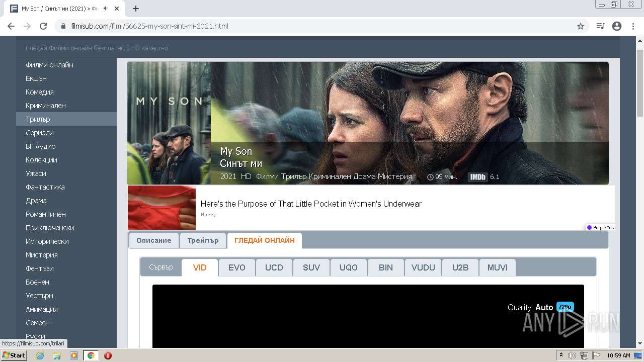The height and width of the screenshot is (362, 644).
Task: Select the ГЛЕДАЙ ОНЛАЙН tab
Action: 265,240
